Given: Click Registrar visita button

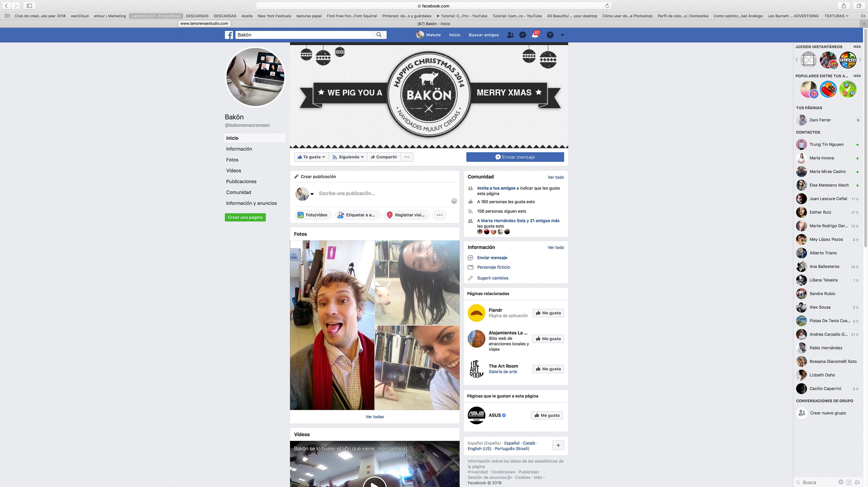Looking at the screenshot, I should coord(406,215).
